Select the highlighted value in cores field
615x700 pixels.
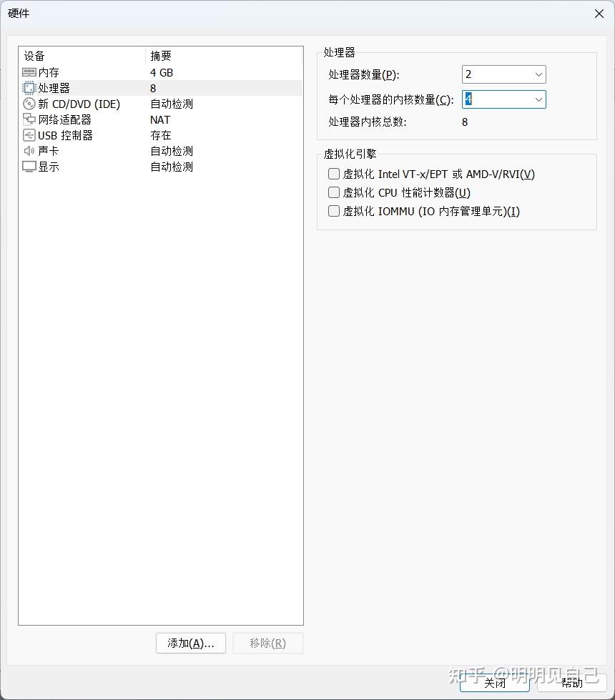tap(468, 99)
